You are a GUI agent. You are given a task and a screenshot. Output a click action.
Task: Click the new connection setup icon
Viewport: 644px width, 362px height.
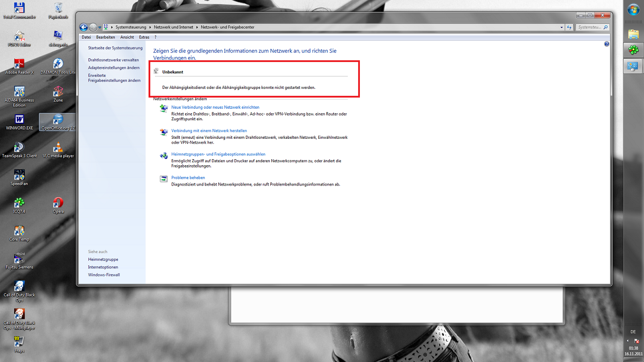pos(164,109)
